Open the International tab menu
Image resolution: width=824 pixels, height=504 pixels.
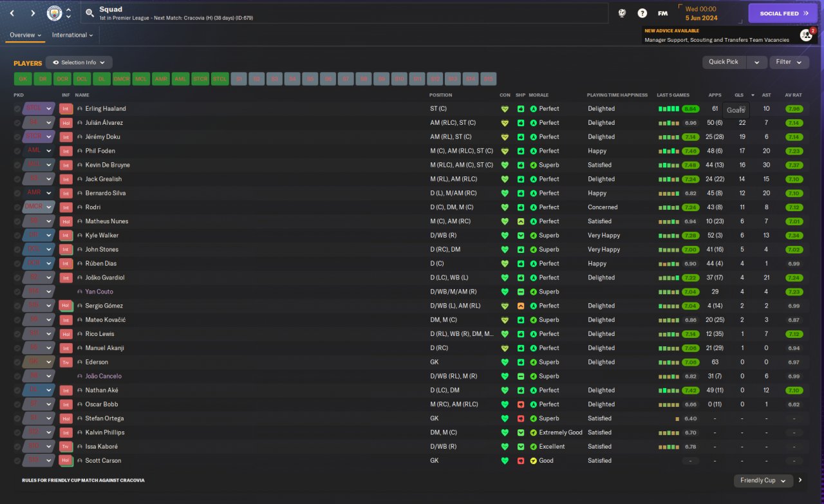coord(72,35)
